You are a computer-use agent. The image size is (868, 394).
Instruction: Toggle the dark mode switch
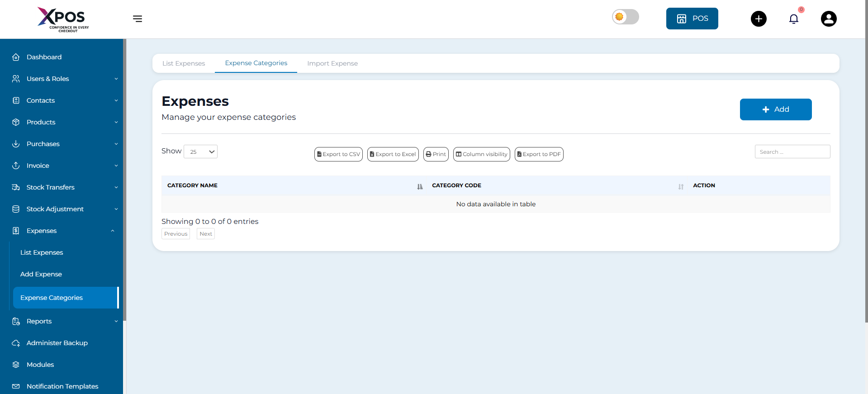point(625,17)
